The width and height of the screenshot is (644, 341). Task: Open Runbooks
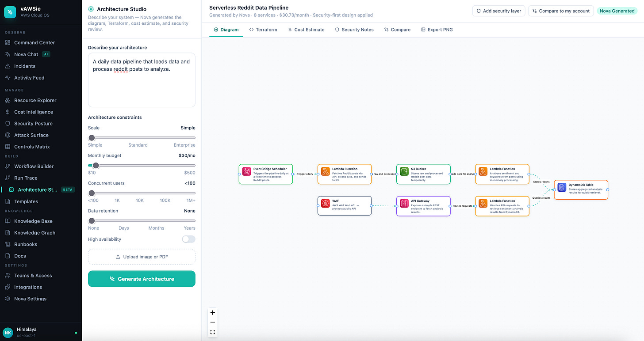tap(26, 244)
